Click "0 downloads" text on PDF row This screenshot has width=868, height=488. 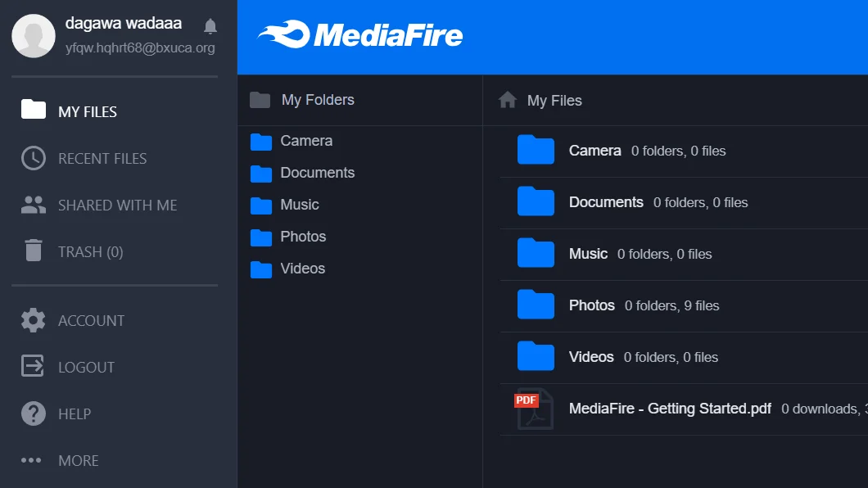tap(820, 409)
